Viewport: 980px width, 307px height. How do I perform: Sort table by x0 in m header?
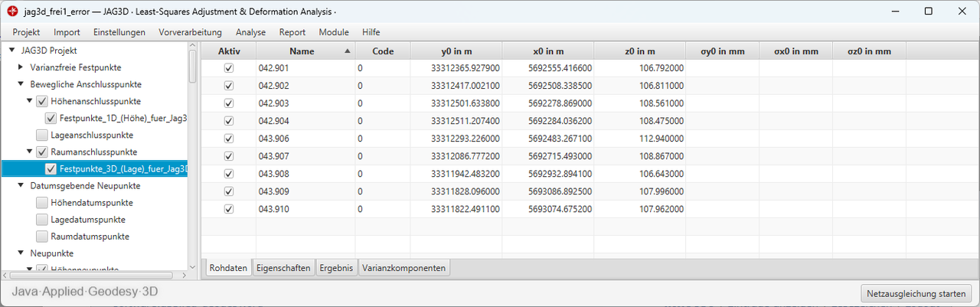[548, 51]
